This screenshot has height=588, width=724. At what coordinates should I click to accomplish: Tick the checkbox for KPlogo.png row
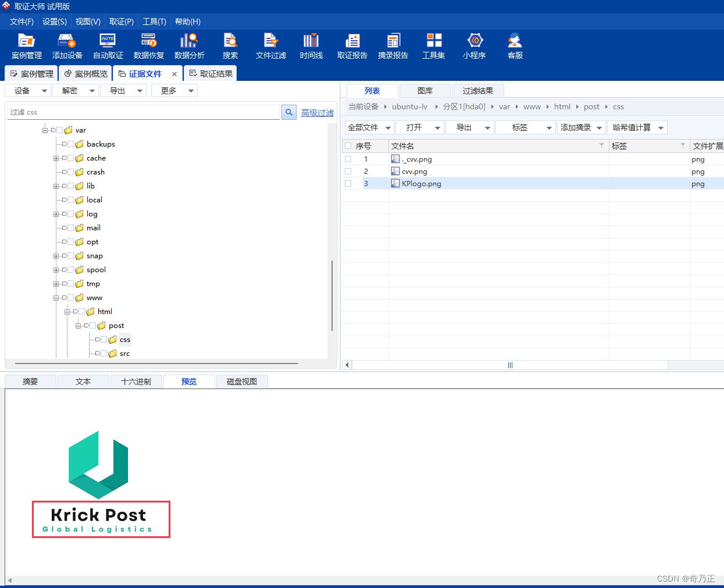pos(348,183)
